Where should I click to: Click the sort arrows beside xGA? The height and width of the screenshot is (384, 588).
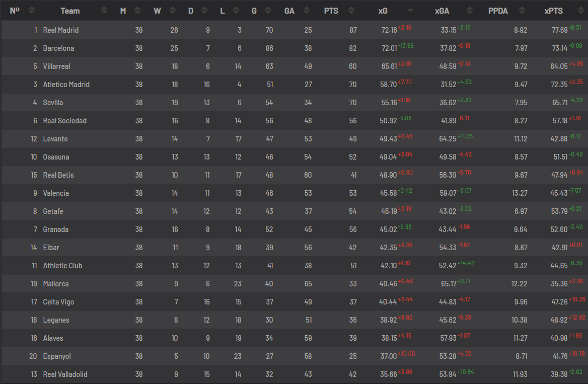click(470, 11)
